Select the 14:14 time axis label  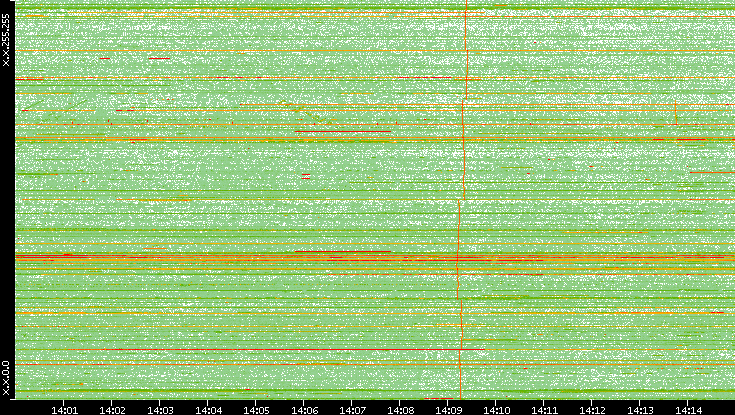pos(688,410)
